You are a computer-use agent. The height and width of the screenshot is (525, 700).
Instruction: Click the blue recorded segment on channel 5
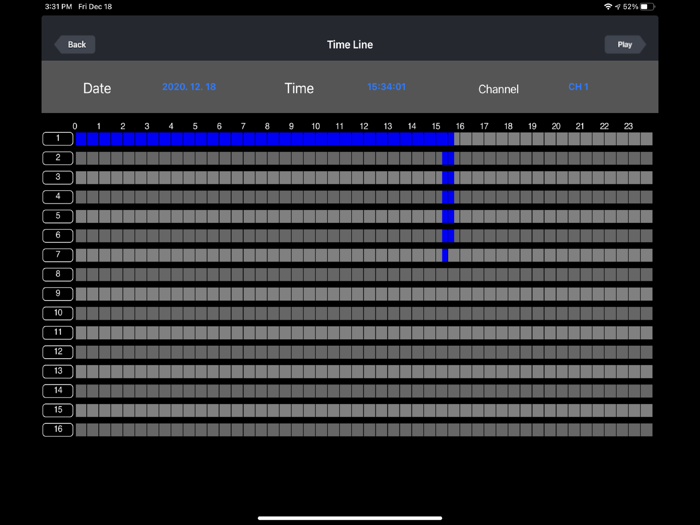pos(448,217)
